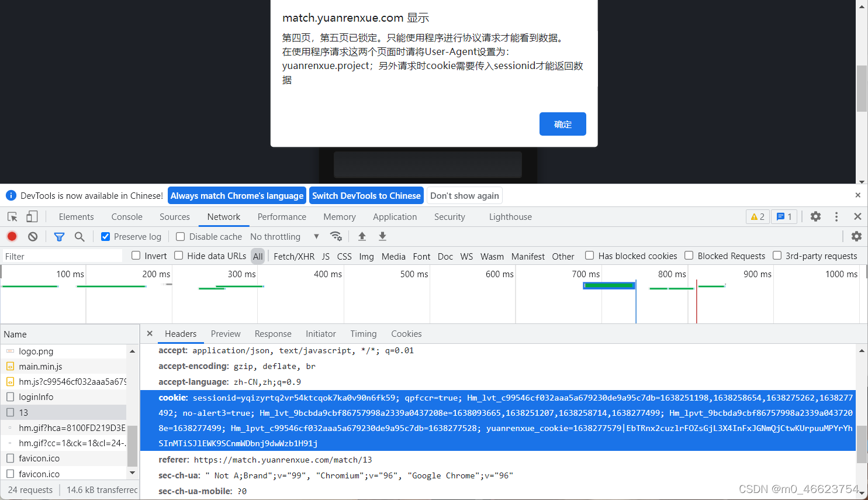Open network search magnifier
The height and width of the screenshot is (500, 868).
[79, 236]
